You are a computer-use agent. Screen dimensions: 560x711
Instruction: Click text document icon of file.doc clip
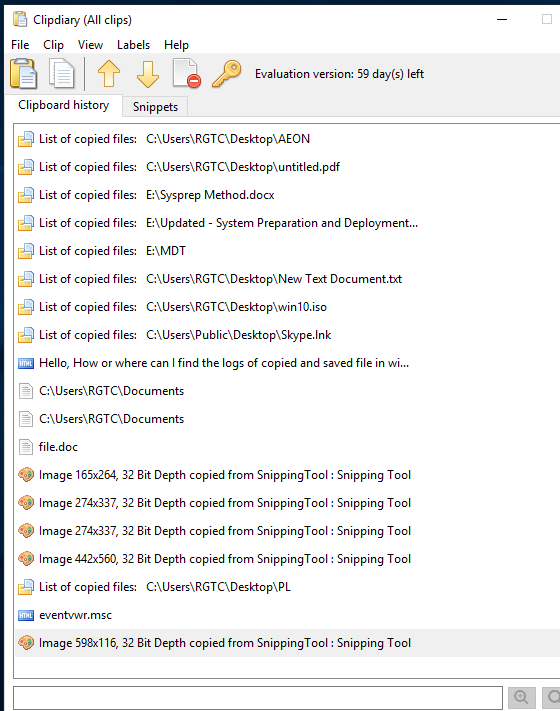point(26,447)
